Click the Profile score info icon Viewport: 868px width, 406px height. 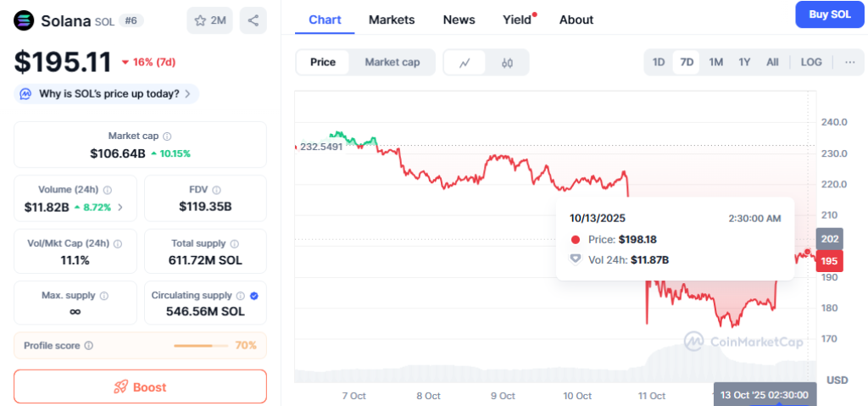tap(89, 346)
